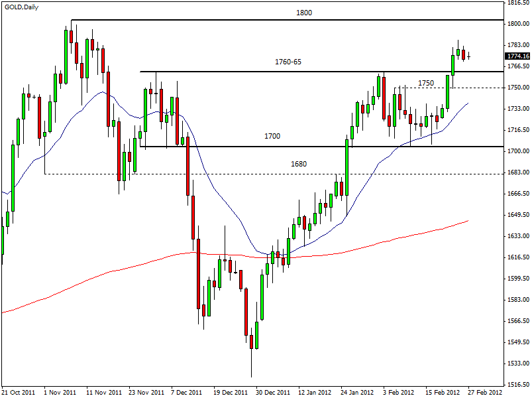Click the 1700.00 price axis value
Viewport: 532px width, 398px height.
(x=517, y=151)
